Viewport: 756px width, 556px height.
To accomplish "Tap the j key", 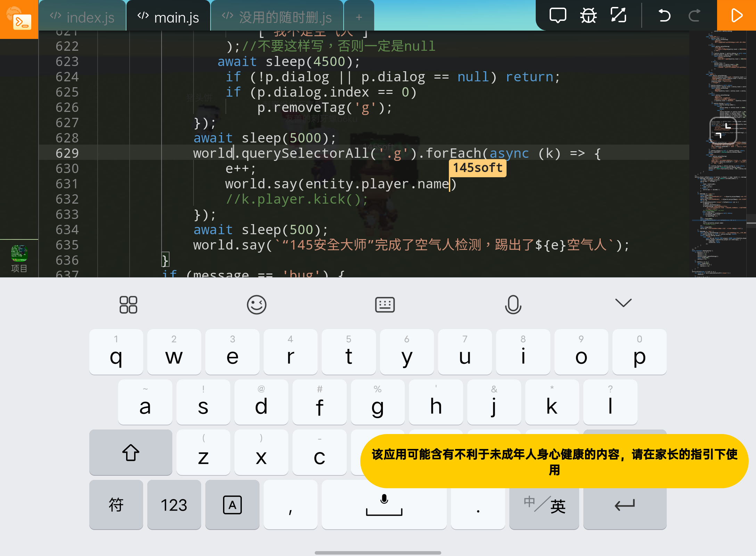I will tap(494, 402).
